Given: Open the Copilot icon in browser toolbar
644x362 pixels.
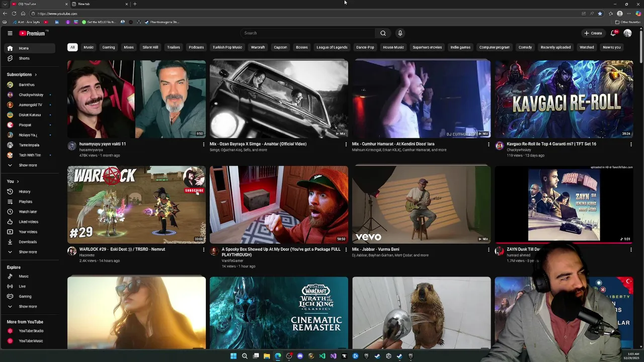Looking at the screenshot, I should click(x=638, y=14).
